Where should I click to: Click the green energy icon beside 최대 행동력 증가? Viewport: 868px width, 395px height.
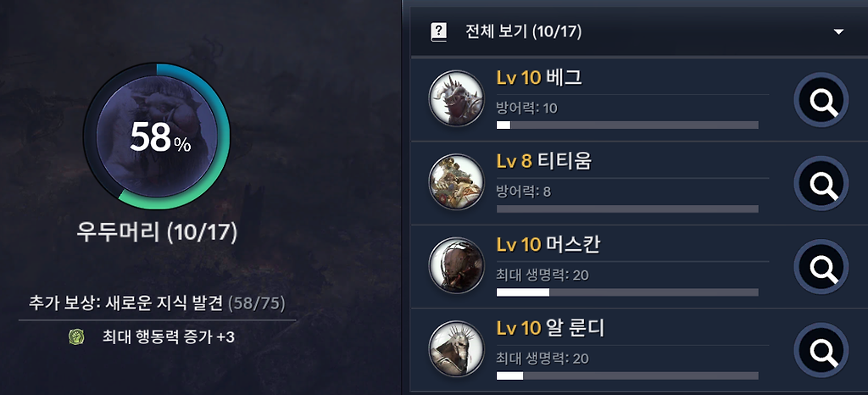pyautogui.click(x=76, y=337)
